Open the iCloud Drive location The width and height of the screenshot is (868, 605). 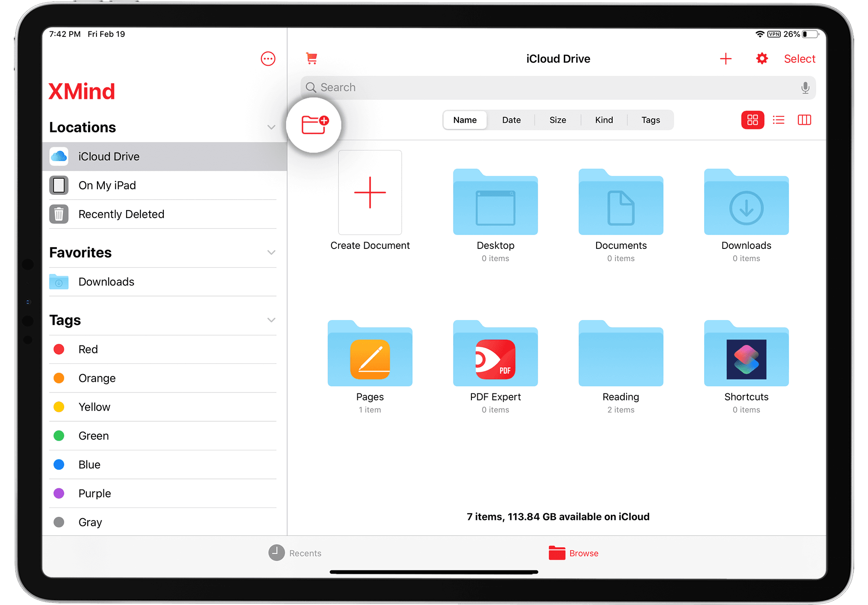(x=164, y=157)
